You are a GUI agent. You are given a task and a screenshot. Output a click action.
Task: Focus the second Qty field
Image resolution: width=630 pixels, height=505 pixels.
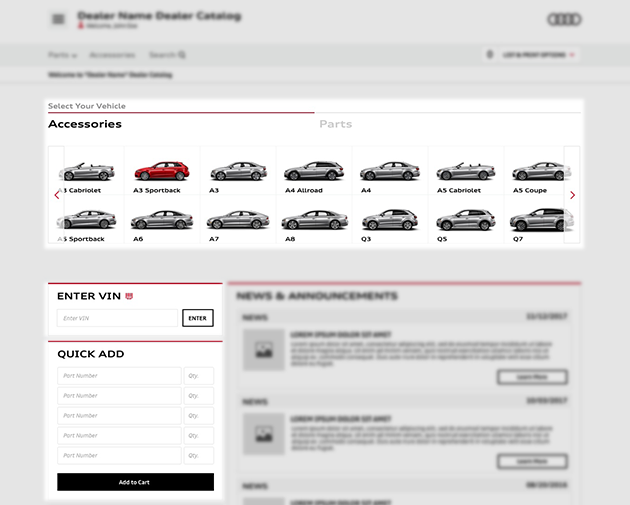[x=199, y=396]
